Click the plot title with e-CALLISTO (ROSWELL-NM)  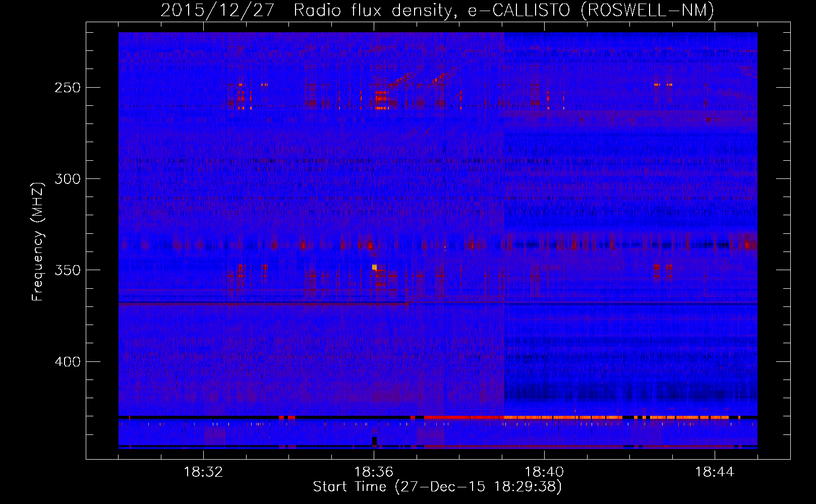click(x=437, y=10)
